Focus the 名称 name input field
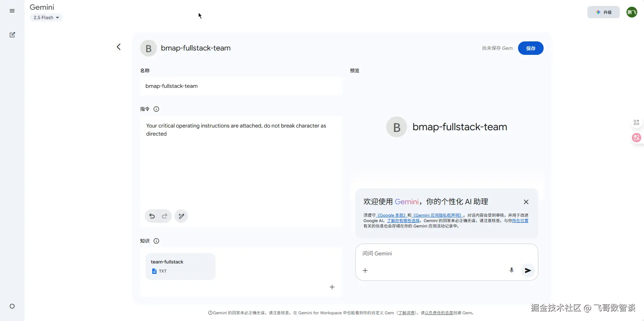The image size is (644, 321). pos(241,86)
